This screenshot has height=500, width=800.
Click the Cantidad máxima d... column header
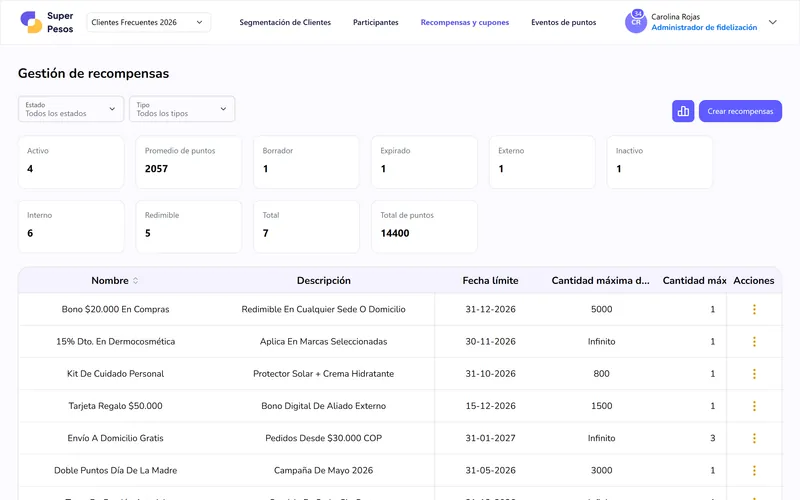(601, 281)
